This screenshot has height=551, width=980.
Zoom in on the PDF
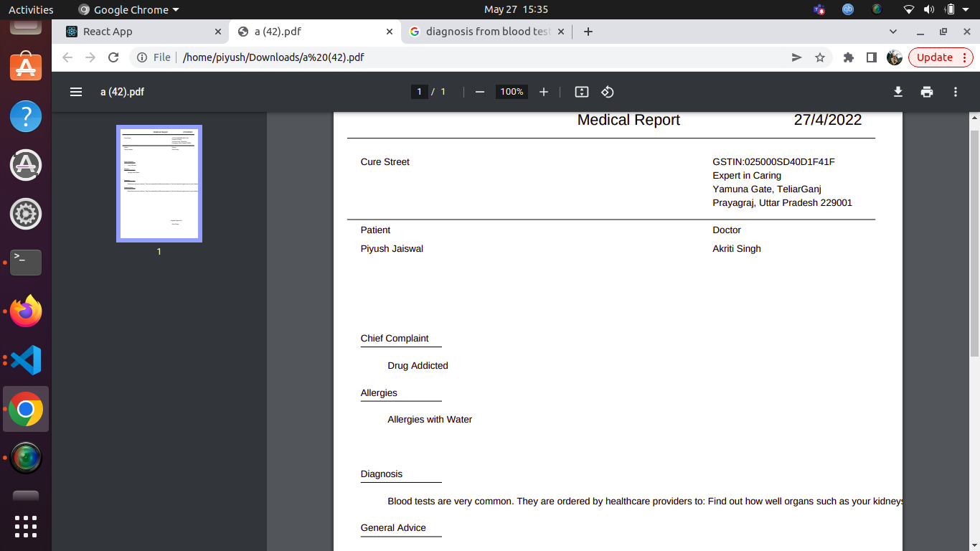pos(544,92)
